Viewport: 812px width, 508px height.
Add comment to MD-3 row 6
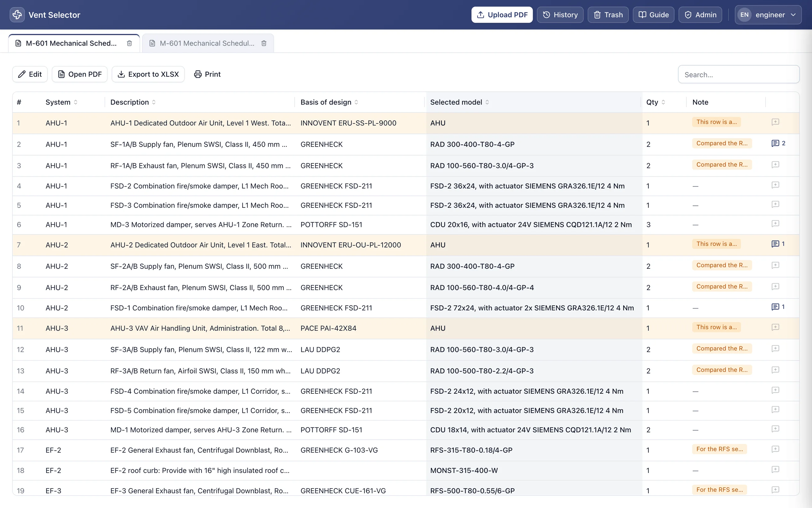[775, 224]
